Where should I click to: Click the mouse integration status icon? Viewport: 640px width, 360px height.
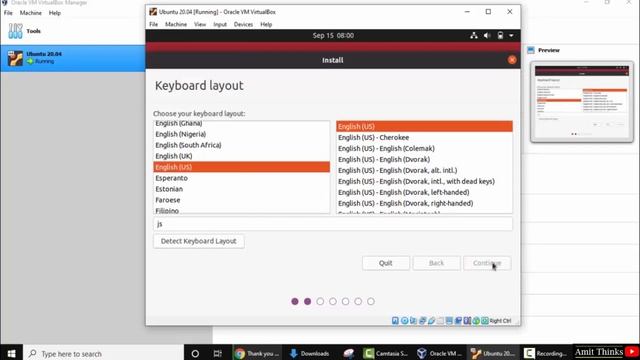coord(476,321)
